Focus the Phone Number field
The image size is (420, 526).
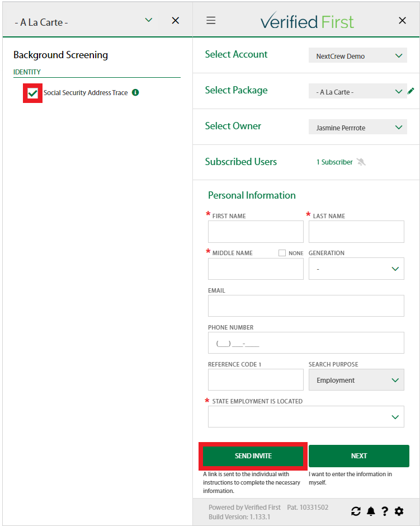pyautogui.click(x=306, y=342)
